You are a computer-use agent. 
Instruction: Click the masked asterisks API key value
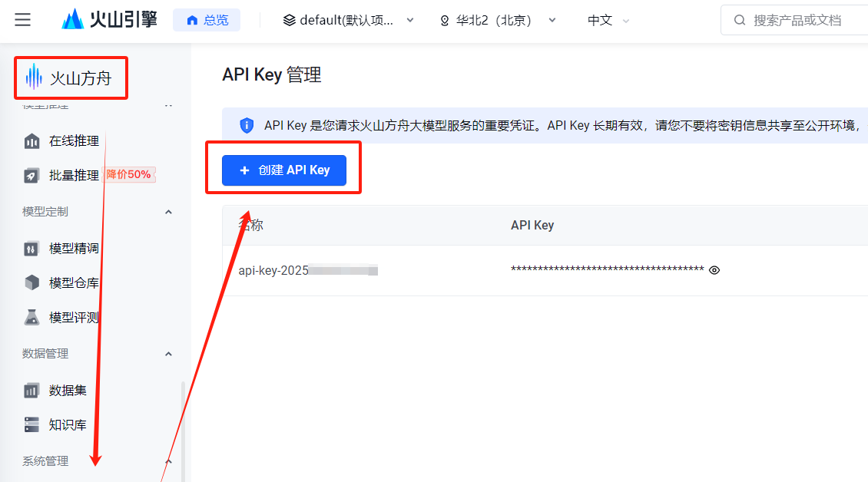click(608, 269)
